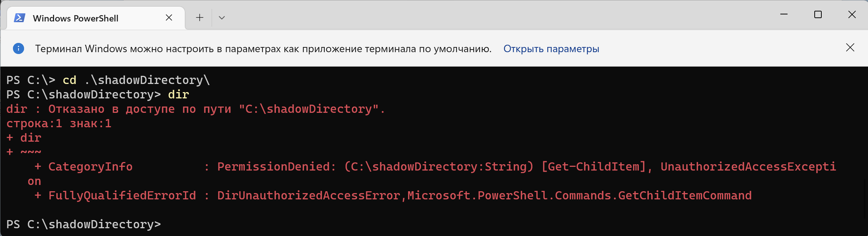
Task: Close the Windows PowerShell tab
Action: coord(169,17)
